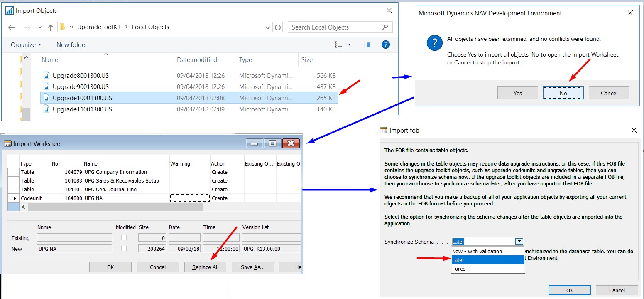Open the Synchronize Schema dropdown
The image size is (644, 299).
coord(519,241)
